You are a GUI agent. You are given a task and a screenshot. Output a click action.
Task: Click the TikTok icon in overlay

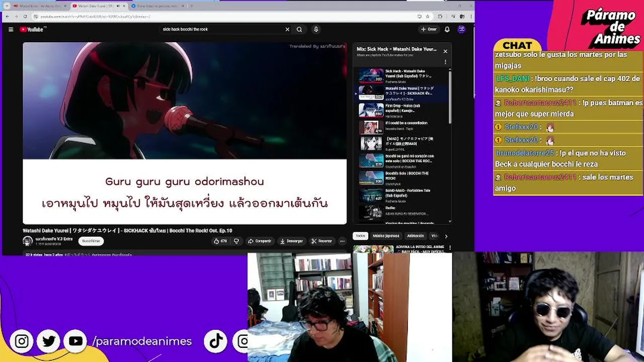tap(216, 341)
